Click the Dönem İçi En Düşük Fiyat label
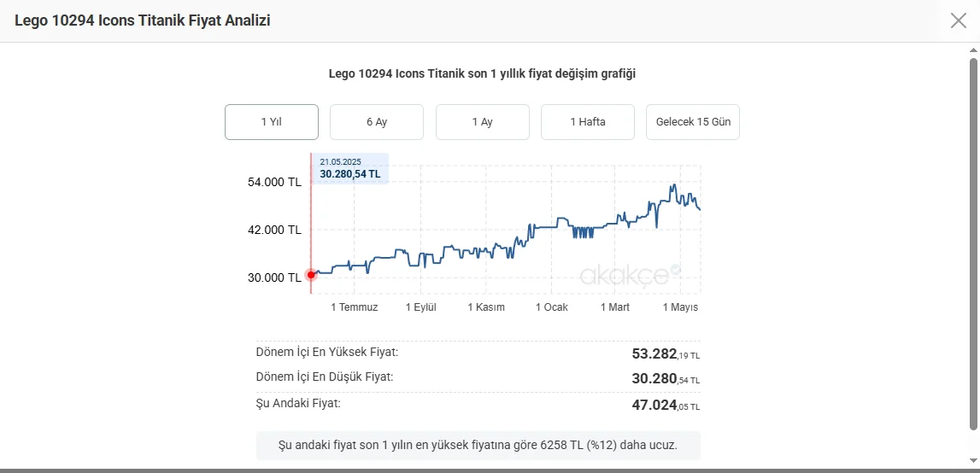 click(325, 377)
